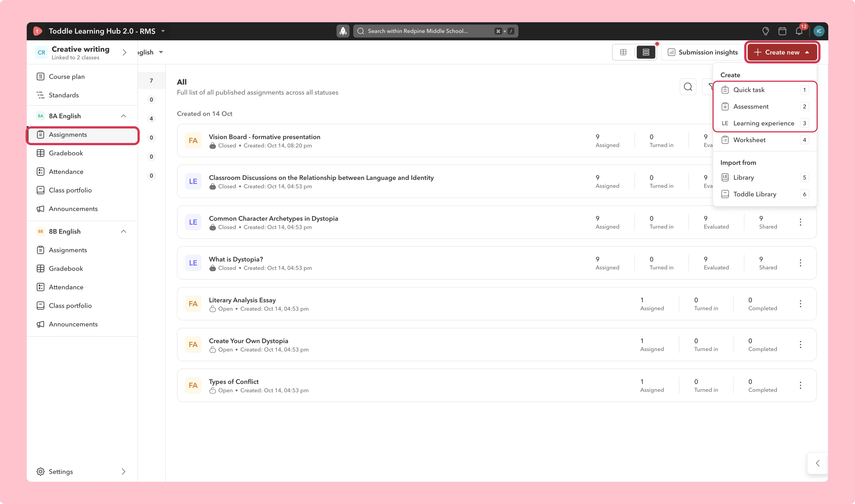Select Assessment from Create menu
Image resolution: width=855 pixels, height=504 pixels.
coord(765,107)
